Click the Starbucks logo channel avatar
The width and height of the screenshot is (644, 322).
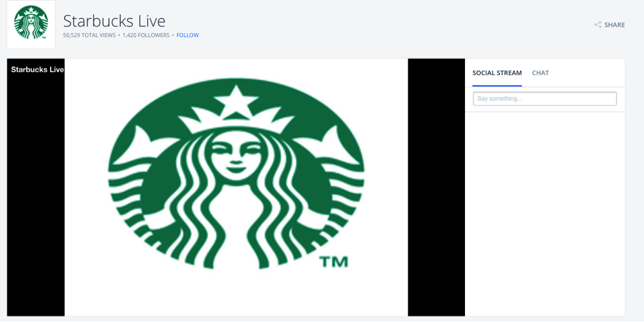(x=31, y=24)
